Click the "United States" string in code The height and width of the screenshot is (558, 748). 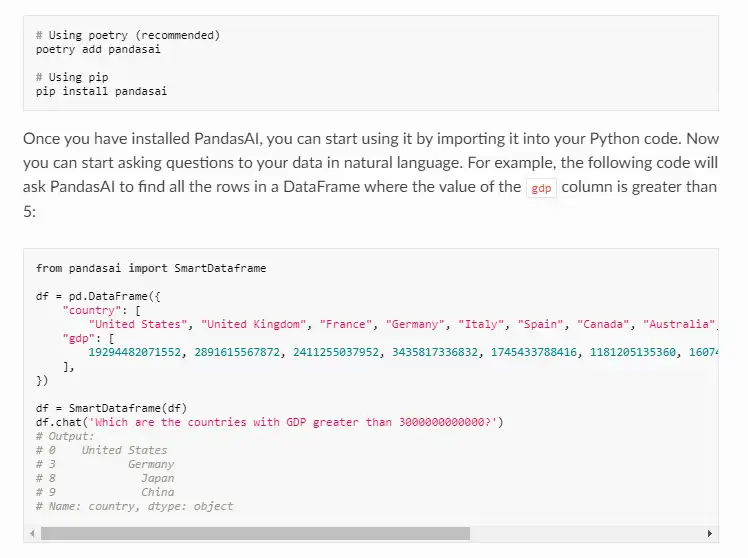(138, 324)
